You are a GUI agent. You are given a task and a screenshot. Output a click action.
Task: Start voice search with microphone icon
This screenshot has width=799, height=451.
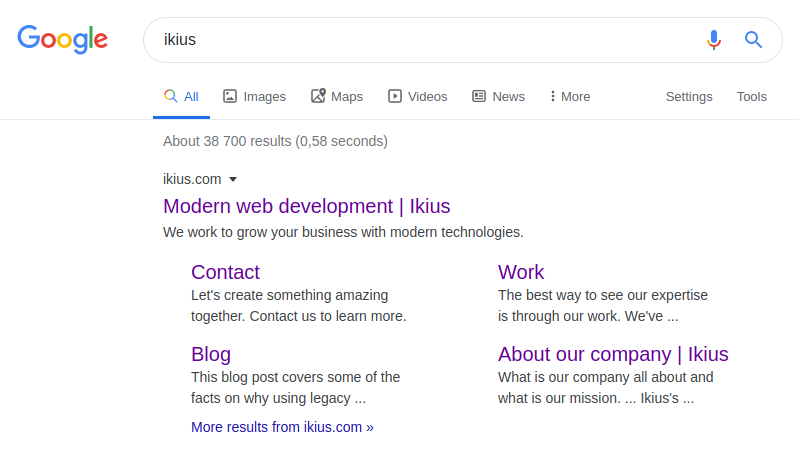click(714, 39)
